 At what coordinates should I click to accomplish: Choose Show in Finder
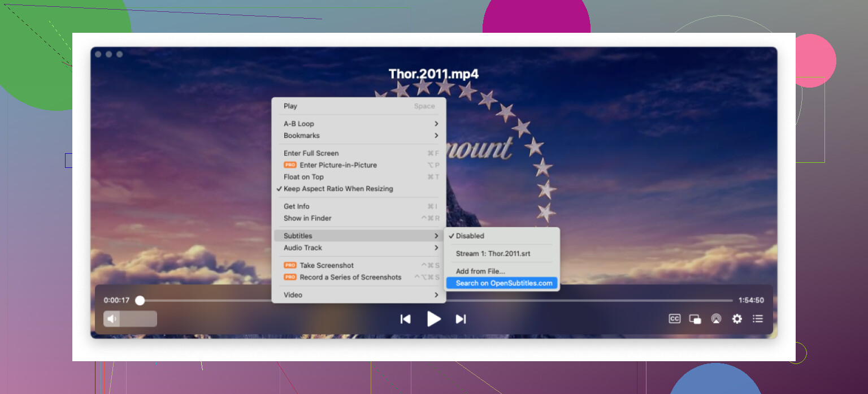[x=359, y=218]
